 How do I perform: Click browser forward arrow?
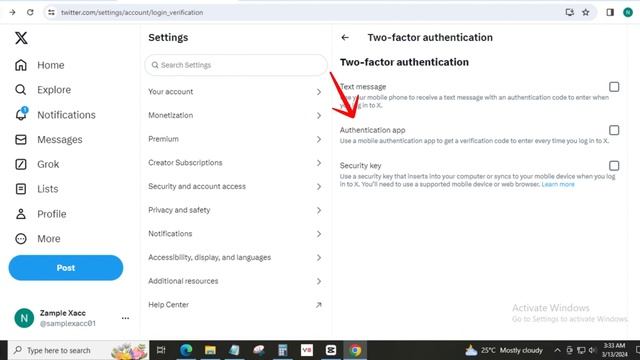pos(12,12)
